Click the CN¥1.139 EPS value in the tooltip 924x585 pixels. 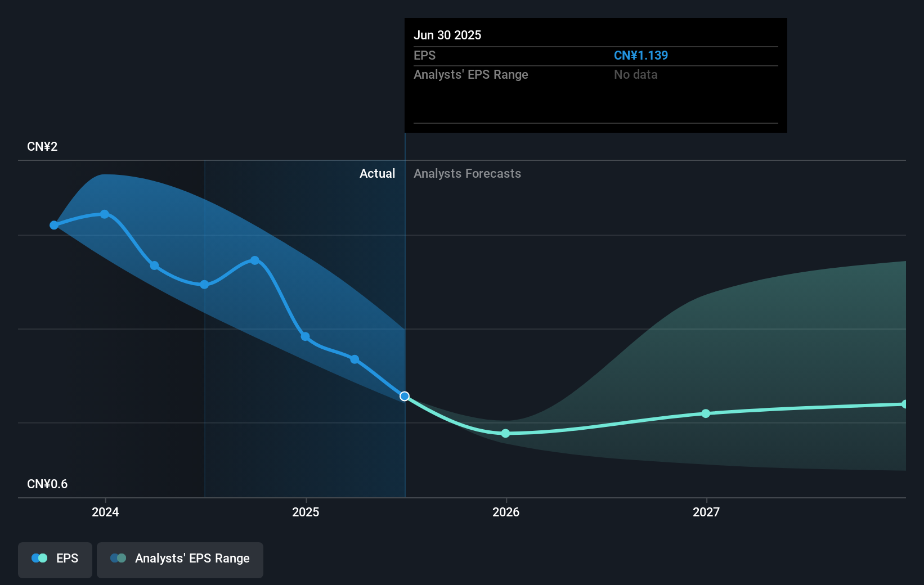[x=640, y=56]
